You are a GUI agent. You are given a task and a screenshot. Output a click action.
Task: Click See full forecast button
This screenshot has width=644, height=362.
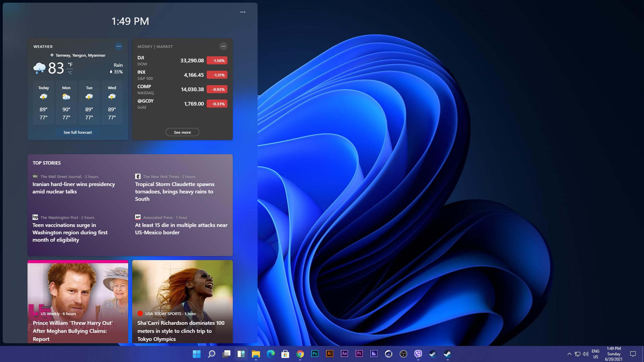(x=77, y=132)
